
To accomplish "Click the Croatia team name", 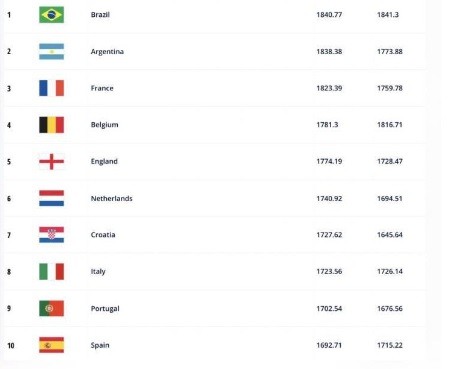I will coord(103,235).
